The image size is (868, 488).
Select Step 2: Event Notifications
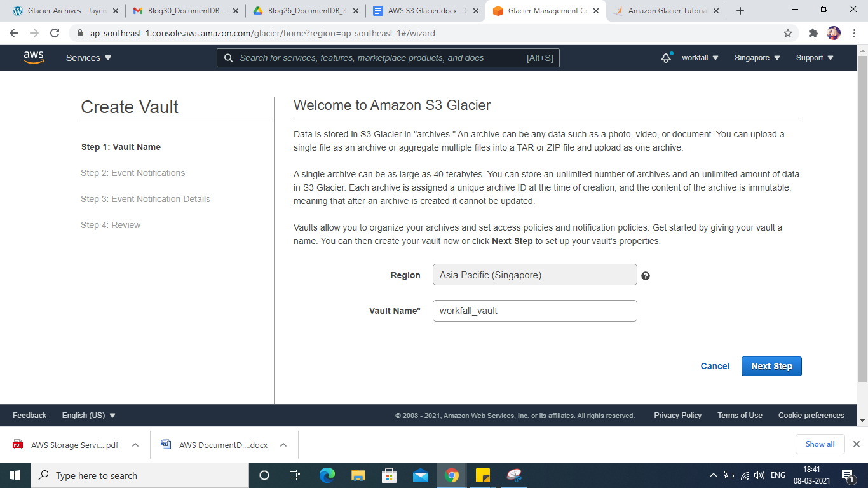pyautogui.click(x=133, y=173)
